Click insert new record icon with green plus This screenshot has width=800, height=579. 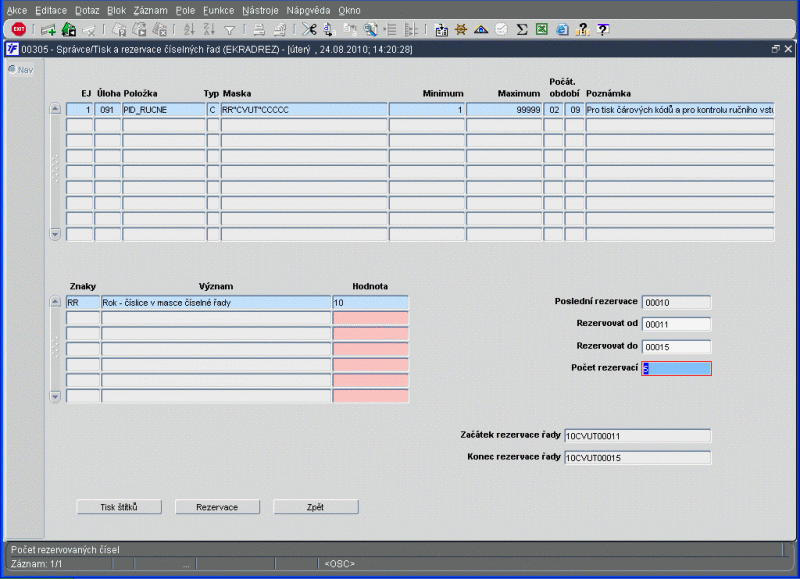coord(48,30)
